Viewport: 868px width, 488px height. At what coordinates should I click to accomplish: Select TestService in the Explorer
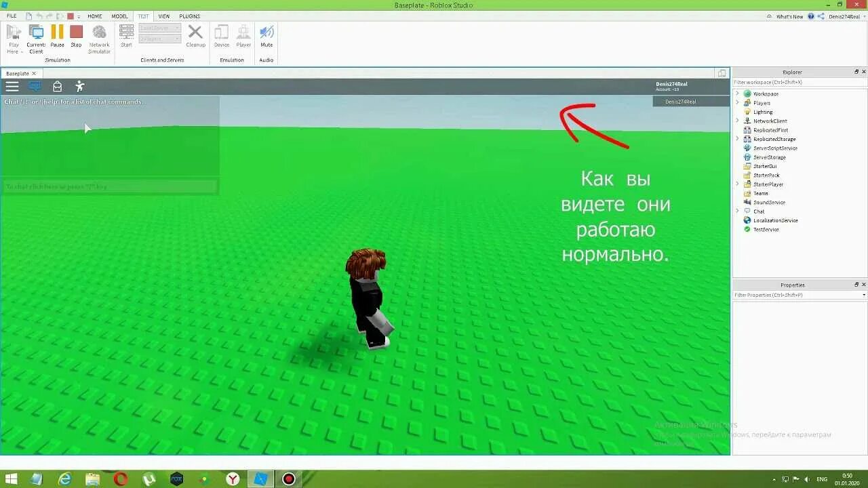[x=766, y=229]
